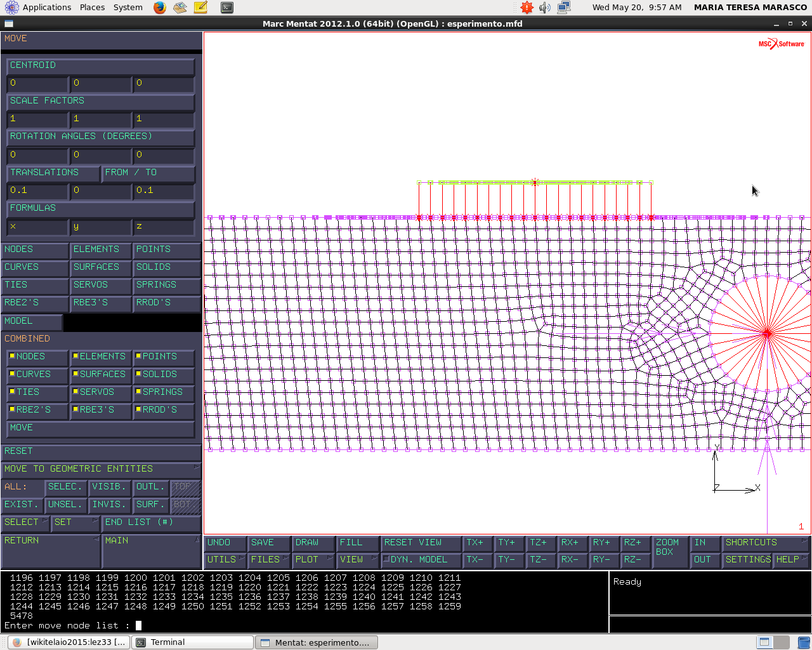Click the Mentat window menu icon

[8, 23]
